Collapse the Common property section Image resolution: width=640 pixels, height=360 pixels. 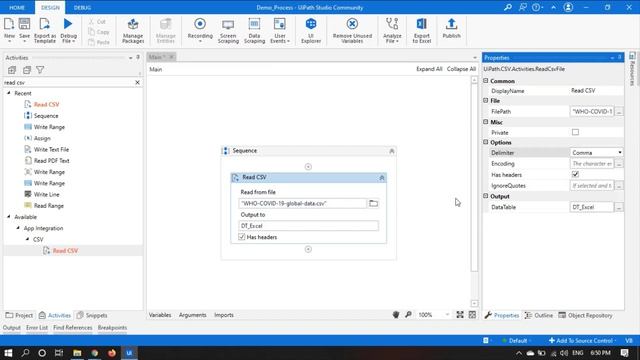coord(486,81)
